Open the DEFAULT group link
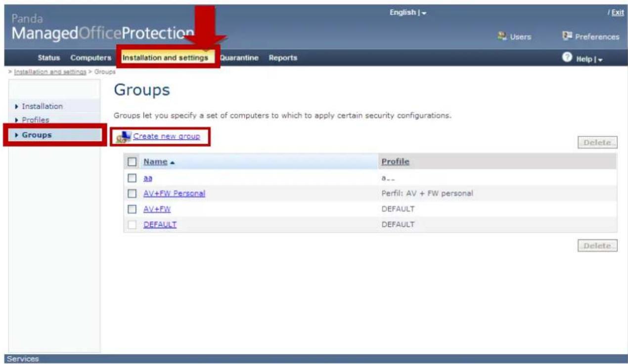Viewport: 628px width, 364px height. pos(160,225)
